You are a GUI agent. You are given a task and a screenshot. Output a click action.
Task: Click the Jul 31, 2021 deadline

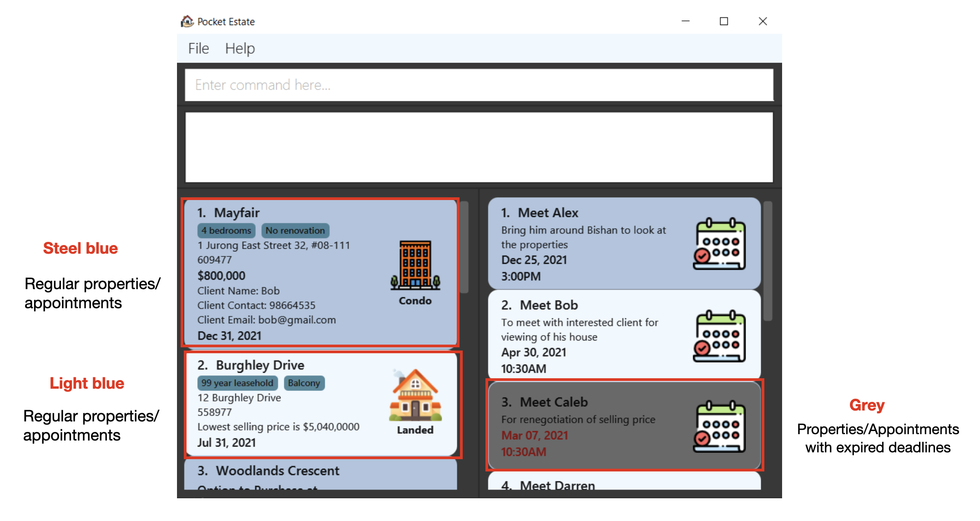(227, 443)
